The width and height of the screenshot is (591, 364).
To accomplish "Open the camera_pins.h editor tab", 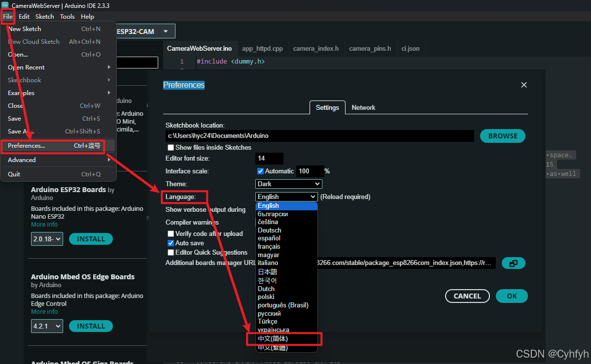I will click(370, 49).
